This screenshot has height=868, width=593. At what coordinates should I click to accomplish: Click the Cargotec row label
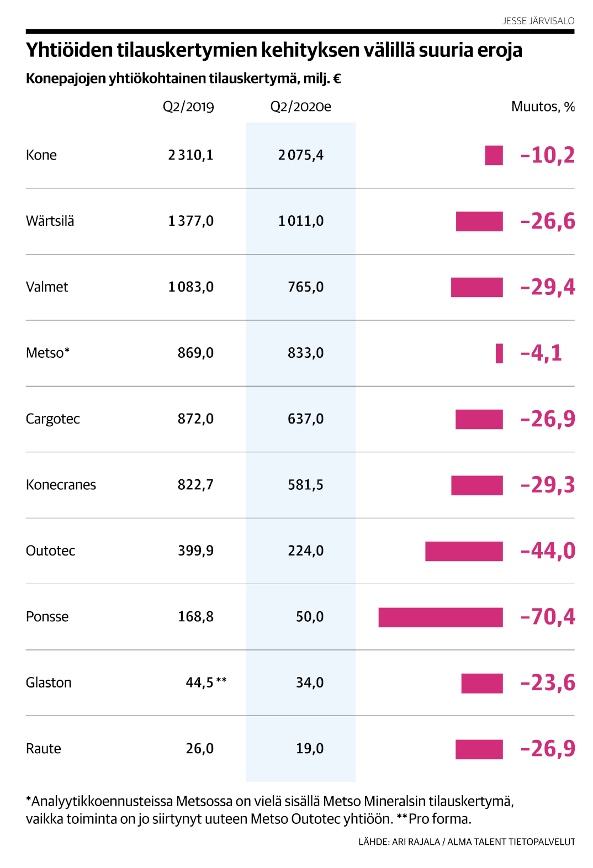(52, 419)
